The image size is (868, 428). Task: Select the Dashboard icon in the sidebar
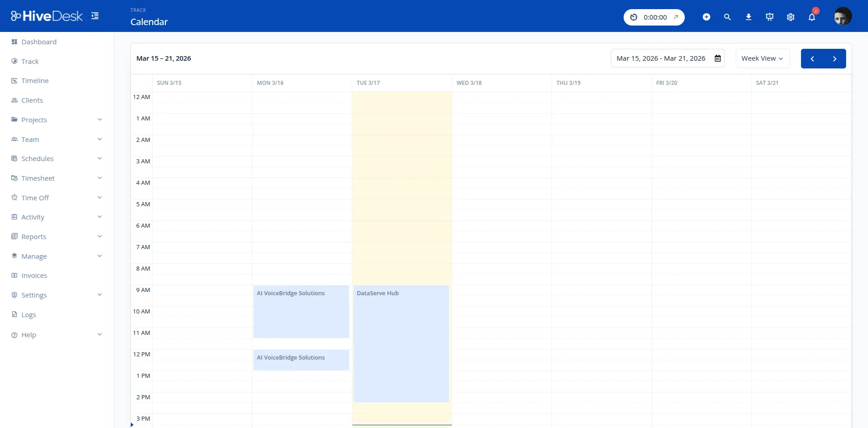[15, 42]
